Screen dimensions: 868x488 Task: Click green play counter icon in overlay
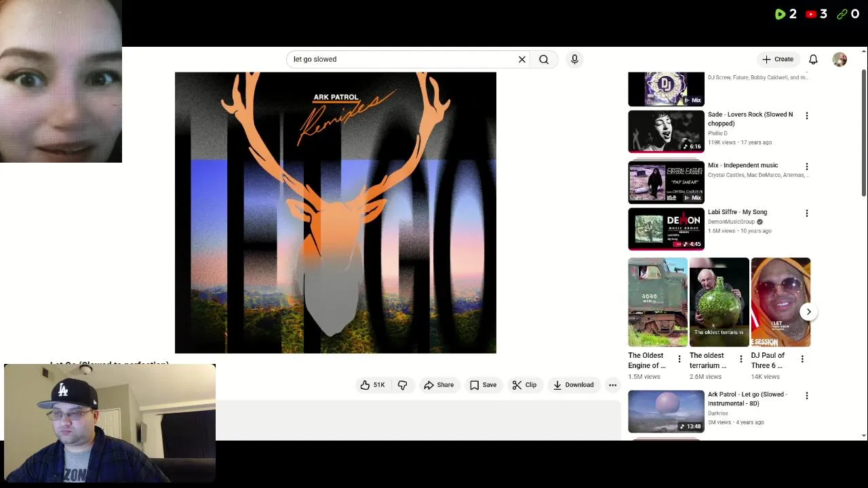click(x=780, y=14)
